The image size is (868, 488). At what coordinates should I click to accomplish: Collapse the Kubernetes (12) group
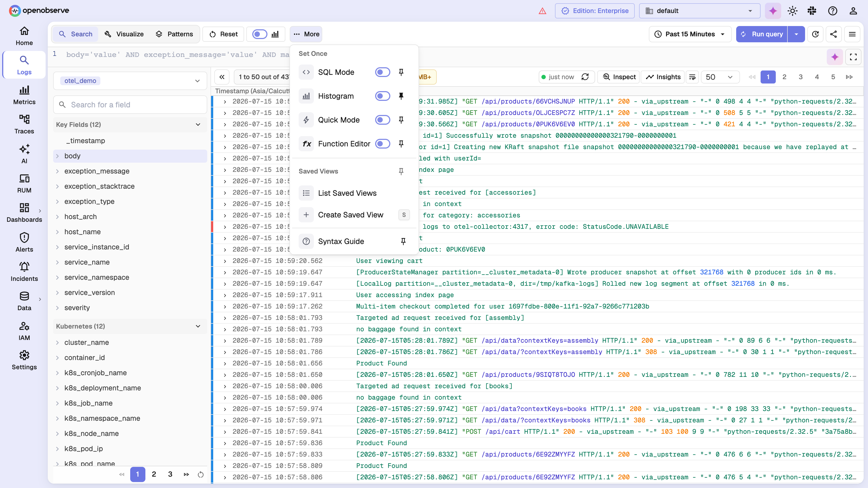130,326
